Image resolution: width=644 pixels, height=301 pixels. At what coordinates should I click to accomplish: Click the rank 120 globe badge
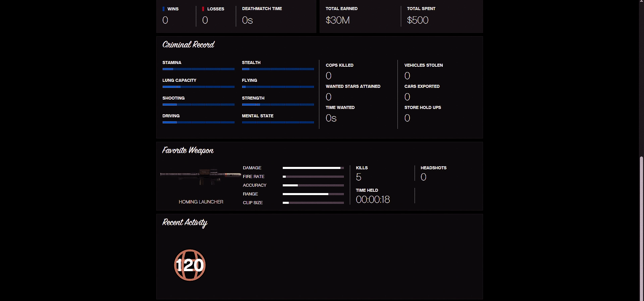[190, 265]
